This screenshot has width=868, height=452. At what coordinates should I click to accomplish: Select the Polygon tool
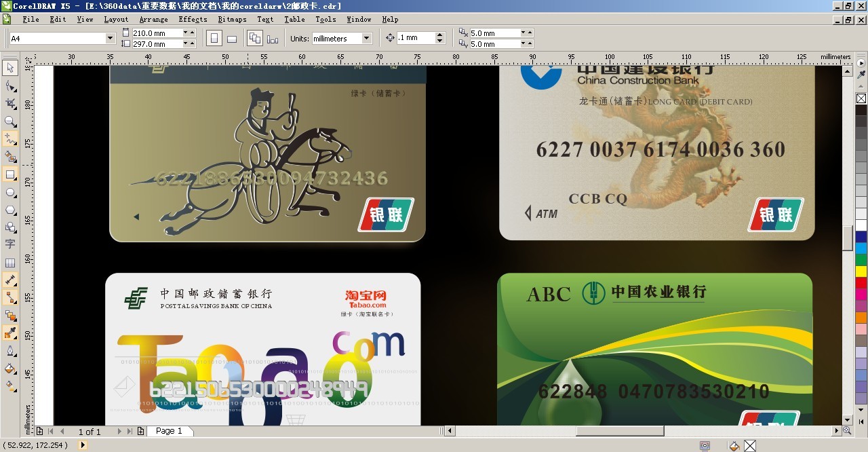click(10, 210)
